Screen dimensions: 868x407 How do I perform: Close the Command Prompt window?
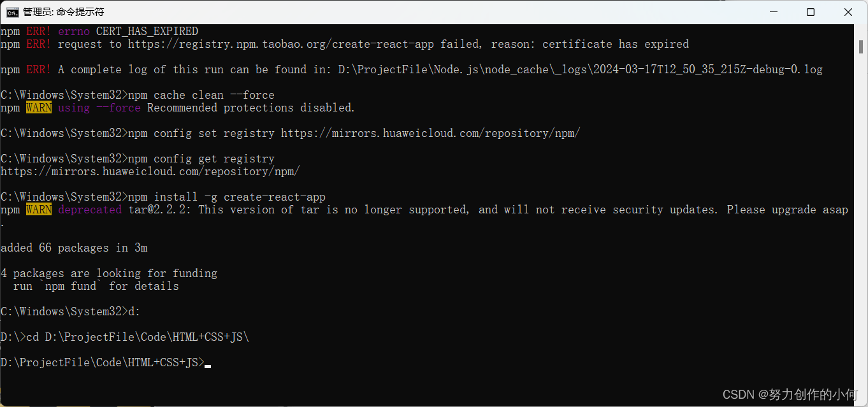pyautogui.click(x=848, y=11)
